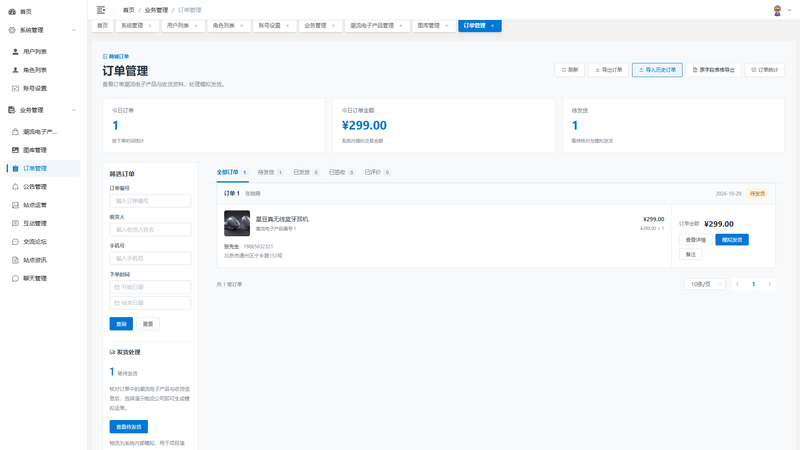Viewport: 800px width, 450px height.
Task: Toggle the sidebar collapse icon
Action: coord(101,10)
